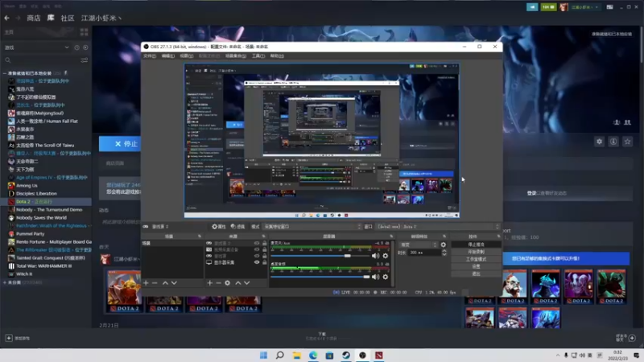Expand the 未分类 category in Steam
This screenshot has width=644, height=362.
pyautogui.click(x=5, y=282)
